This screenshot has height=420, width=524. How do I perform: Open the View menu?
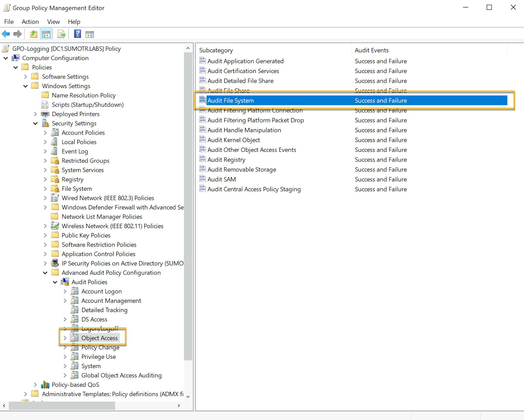[x=53, y=22]
